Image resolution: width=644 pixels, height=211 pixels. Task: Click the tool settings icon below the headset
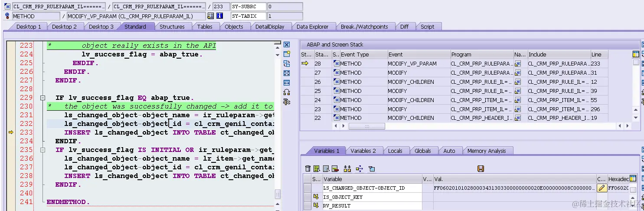coord(287,102)
